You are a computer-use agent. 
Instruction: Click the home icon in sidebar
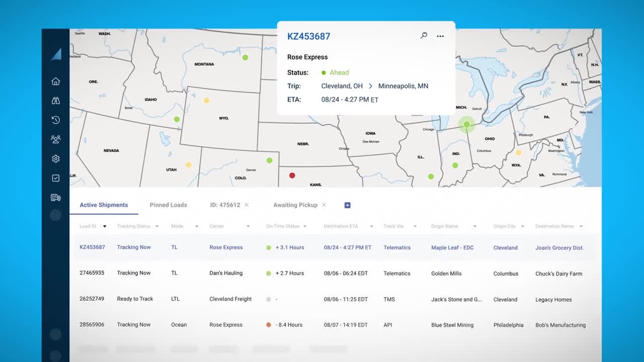pyautogui.click(x=56, y=81)
